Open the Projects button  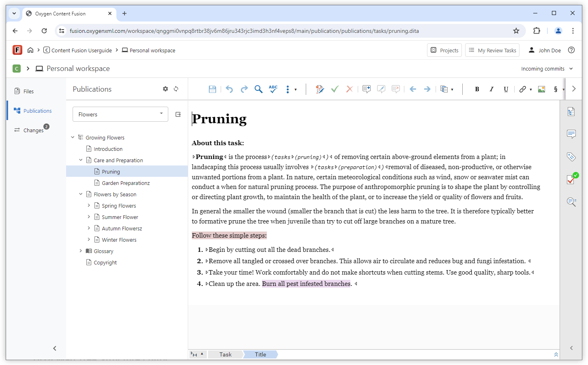click(x=444, y=50)
